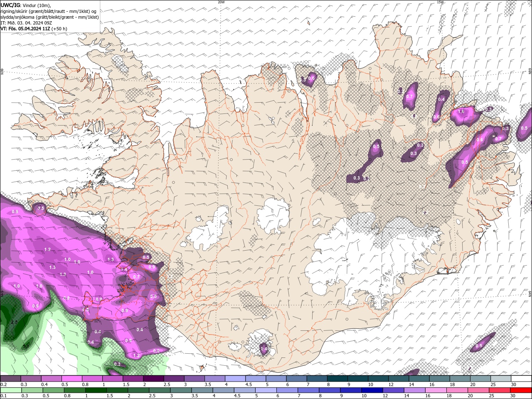Screen dimensions: 532x399
Task: Click the upper legend swatch starting at 1.5
Action: 133,379
